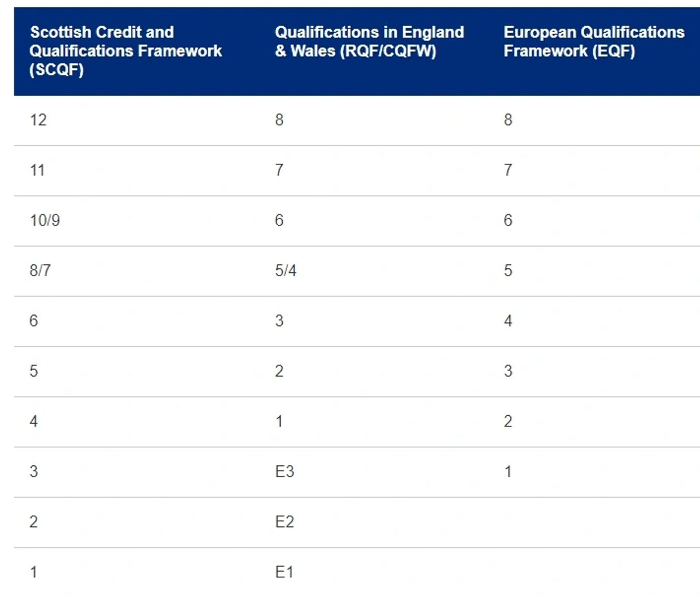Image resolution: width=700 pixels, height=597 pixels.
Task: Select EQF value 8 in the first row
Action: 508,120
